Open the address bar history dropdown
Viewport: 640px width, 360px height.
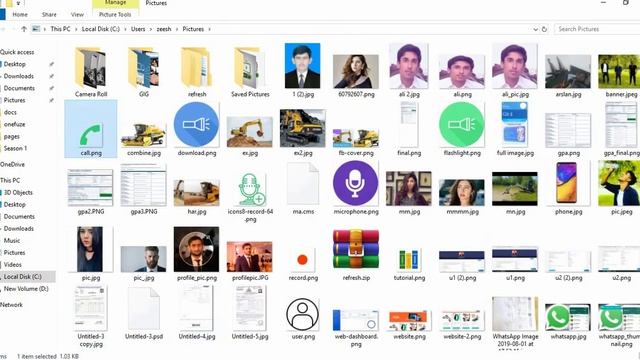pos(536,29)
